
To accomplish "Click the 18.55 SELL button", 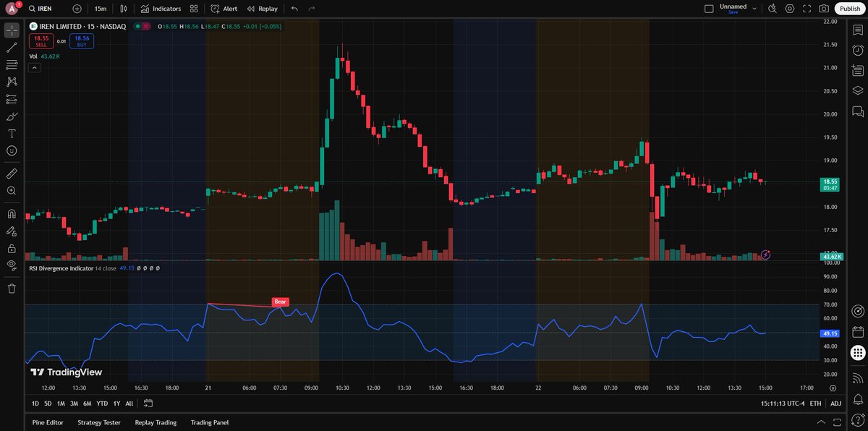I will click(41, 41).
